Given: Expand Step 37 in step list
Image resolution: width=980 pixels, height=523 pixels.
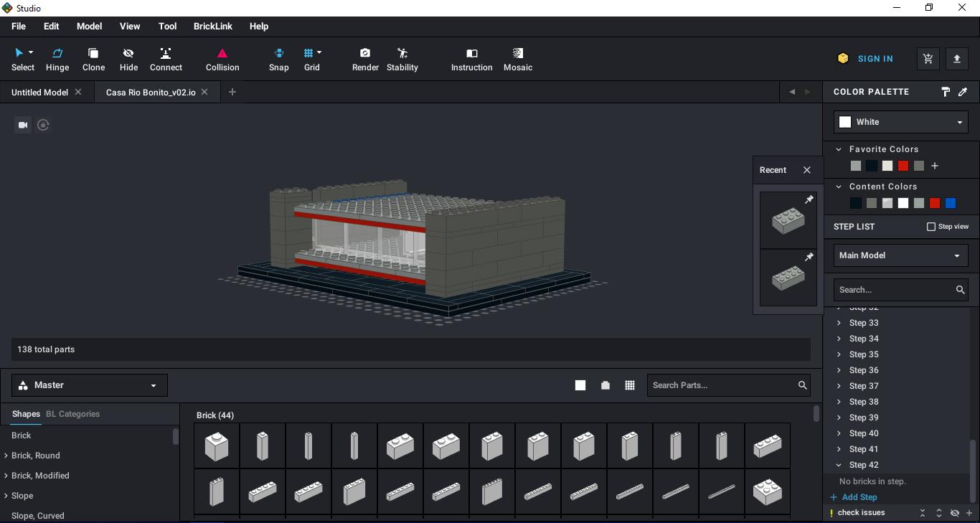Looking at the screenshot, I should [839, 386].
